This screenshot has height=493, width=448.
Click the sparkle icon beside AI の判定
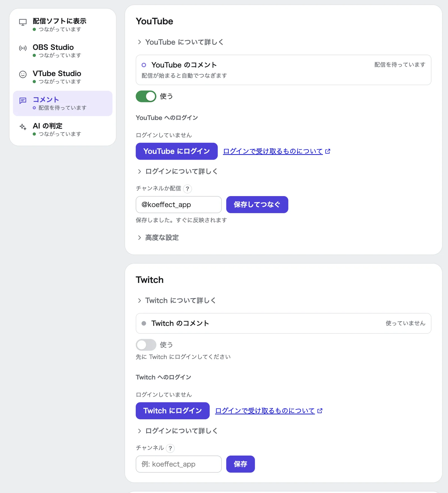click(x=23, y=127)
